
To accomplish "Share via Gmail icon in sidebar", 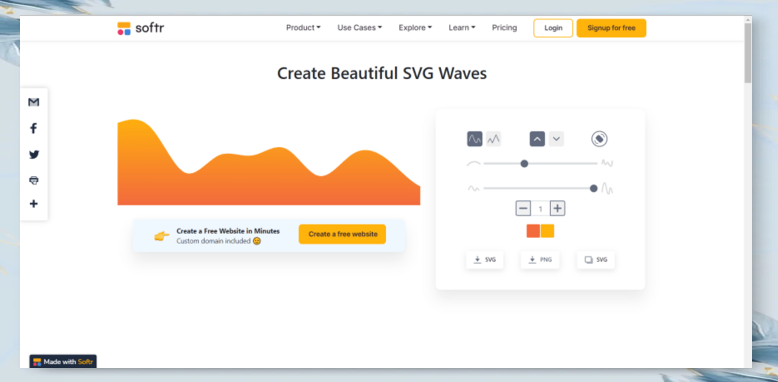I will (x=34, y=102).
